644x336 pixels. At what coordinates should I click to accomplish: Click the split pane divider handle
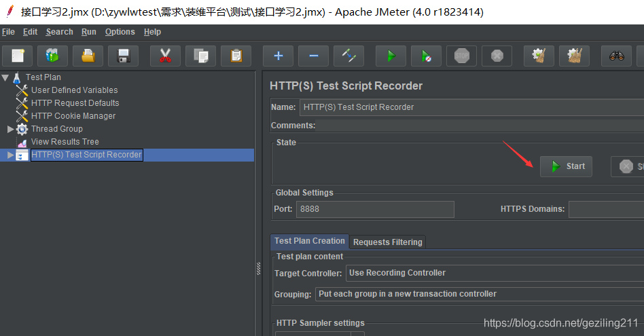point(258,268)
